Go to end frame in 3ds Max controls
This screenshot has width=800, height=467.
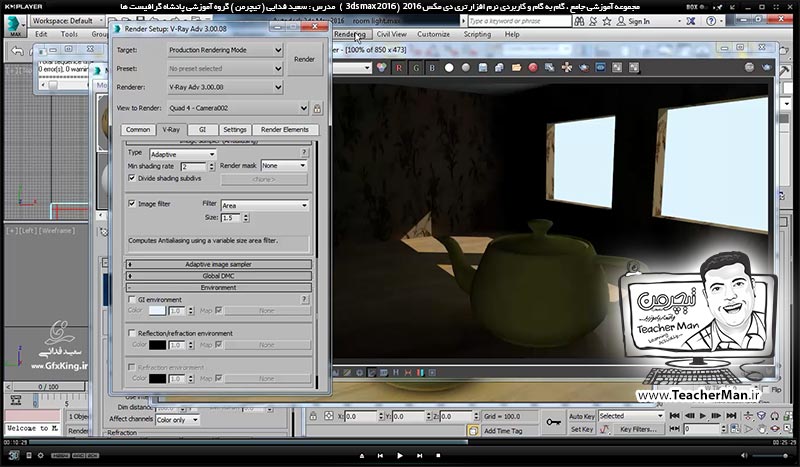[731, 416]
